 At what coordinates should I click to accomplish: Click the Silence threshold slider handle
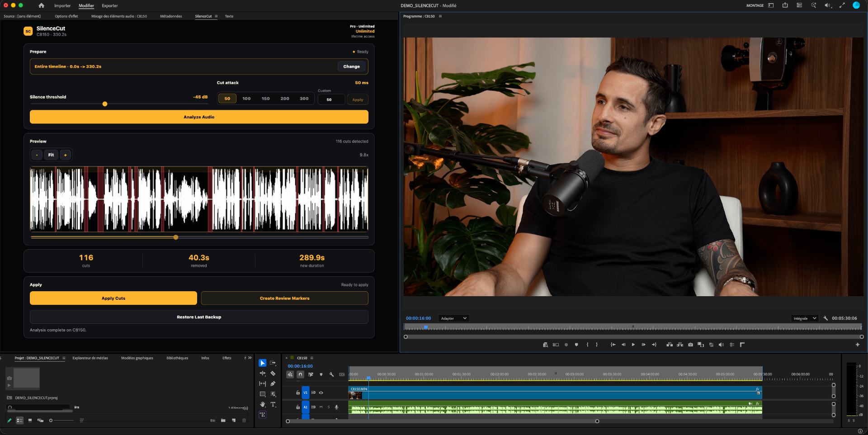[105, 104]
